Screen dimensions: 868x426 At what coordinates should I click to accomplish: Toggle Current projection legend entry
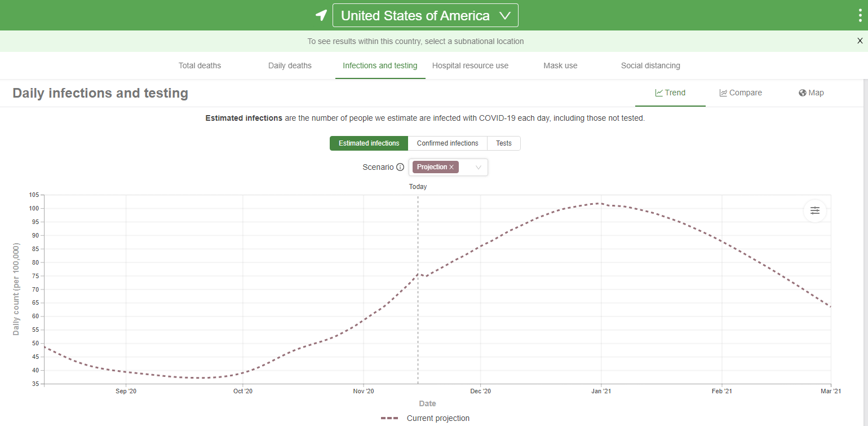point(426,418)
